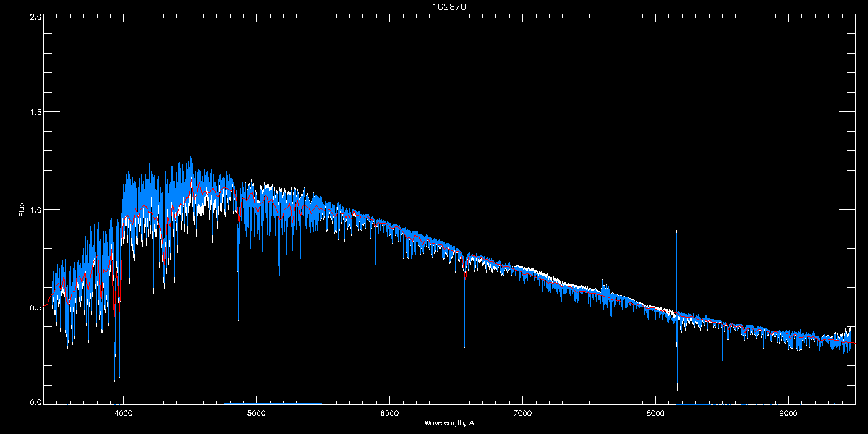868x434 pixels.
Task: Click the 0.5 y-axis tick label
Action: point(35,307)
